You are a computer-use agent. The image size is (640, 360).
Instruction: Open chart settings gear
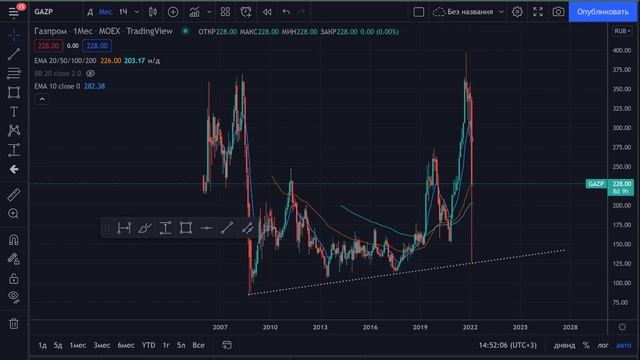[x=517, y=12]
